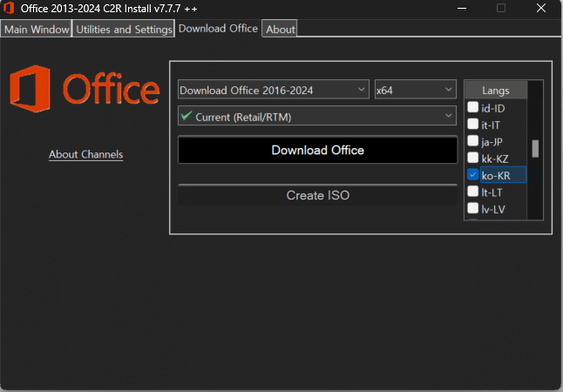Click the Office icon in title bar
563x392 pixels.
point(9,8)
